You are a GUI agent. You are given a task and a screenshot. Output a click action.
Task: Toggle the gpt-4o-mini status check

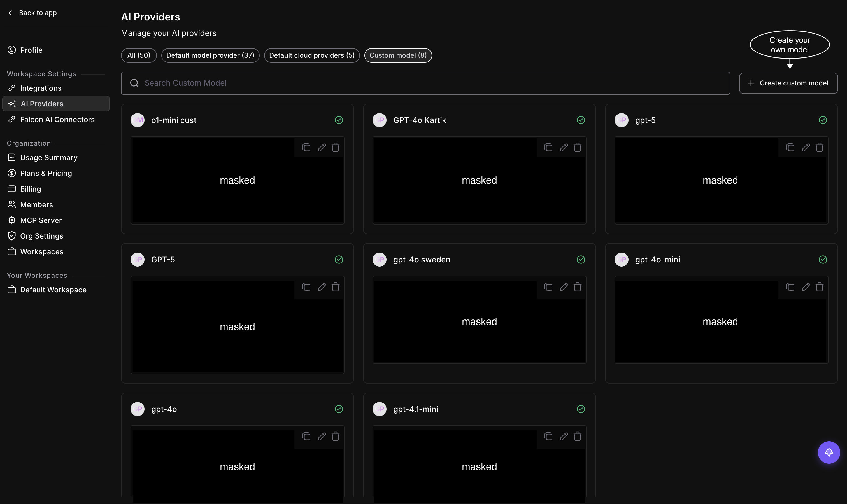tap(823, 260)
